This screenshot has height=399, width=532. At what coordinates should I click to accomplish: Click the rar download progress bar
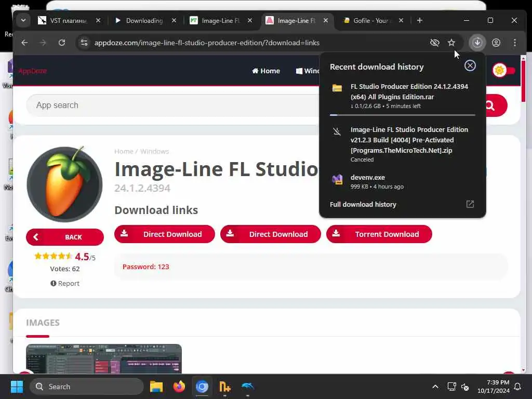click(403, 115)
